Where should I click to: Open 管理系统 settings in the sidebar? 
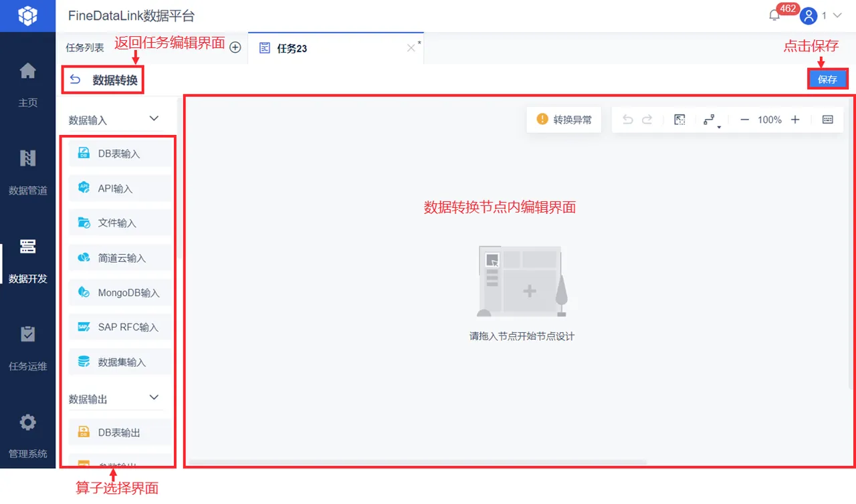coord(27,435)
